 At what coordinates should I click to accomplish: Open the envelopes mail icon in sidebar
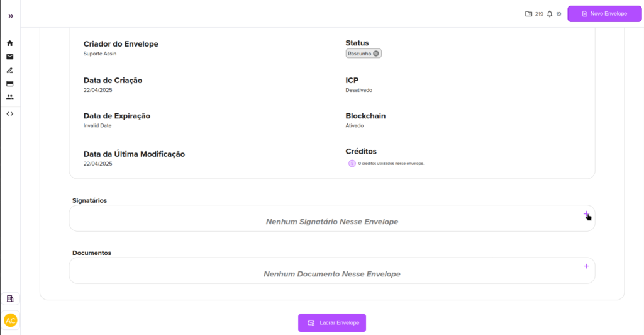[10, 57]
